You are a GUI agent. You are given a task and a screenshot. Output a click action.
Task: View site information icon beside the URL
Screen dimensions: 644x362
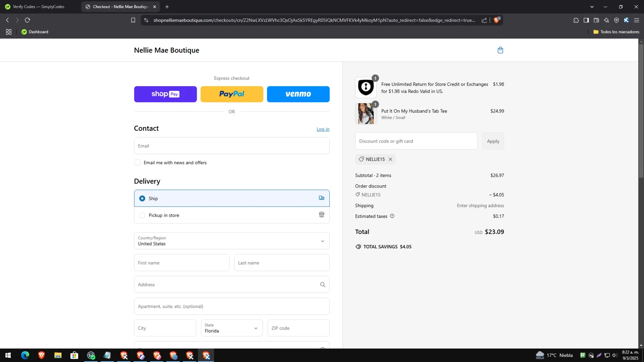[146, 20]
